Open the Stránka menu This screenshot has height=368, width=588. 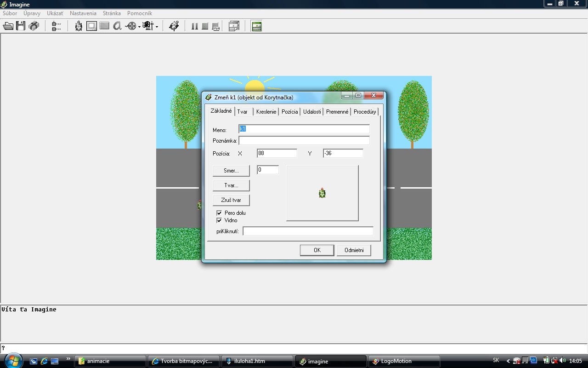pos(112,13)
